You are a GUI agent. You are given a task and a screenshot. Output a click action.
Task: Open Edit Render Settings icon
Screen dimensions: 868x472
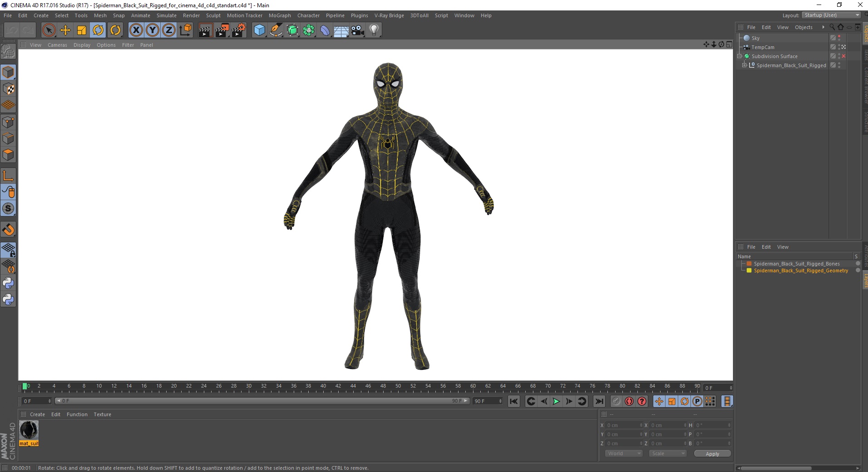click(239, 30)
